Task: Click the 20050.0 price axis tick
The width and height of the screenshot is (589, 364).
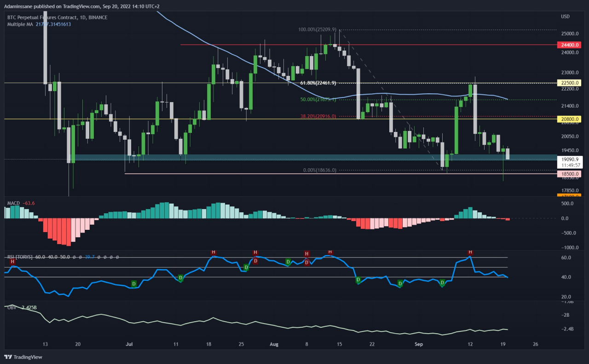Action: [570, 136]
